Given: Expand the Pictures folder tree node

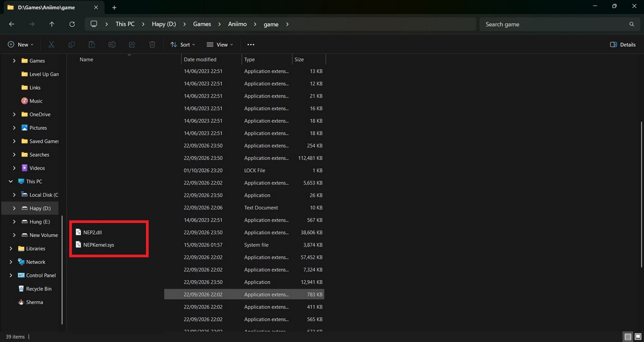Looking at the screenshot, I should pos(14,128).
